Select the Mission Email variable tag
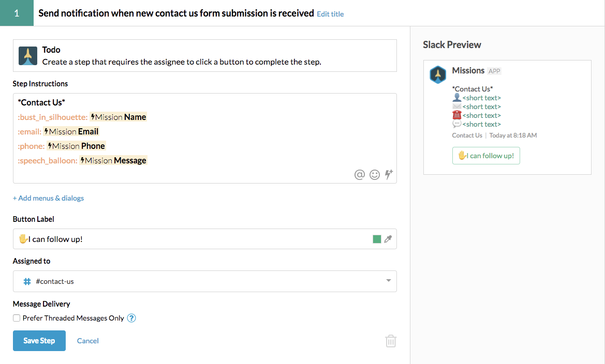 tap(71, 131)
